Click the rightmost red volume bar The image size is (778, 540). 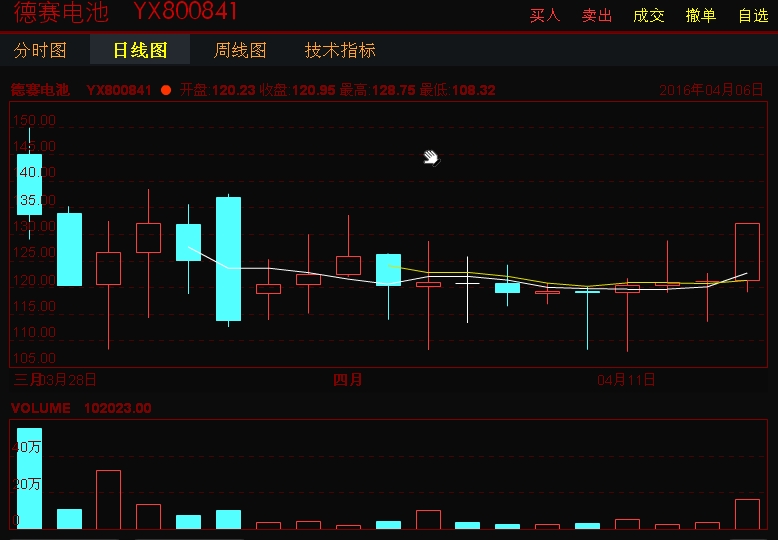tap(747, 514)
